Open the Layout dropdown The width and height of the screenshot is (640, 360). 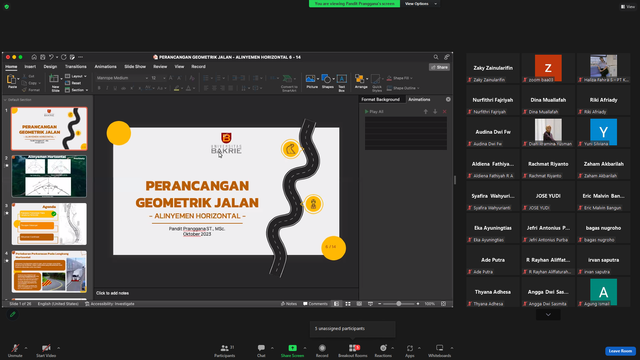coord(76,76)
